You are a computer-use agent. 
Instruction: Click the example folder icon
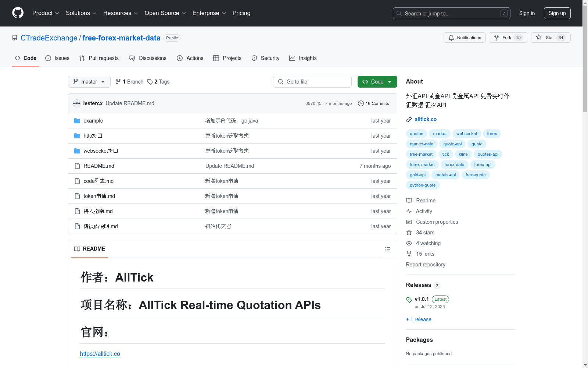point(77,121)
